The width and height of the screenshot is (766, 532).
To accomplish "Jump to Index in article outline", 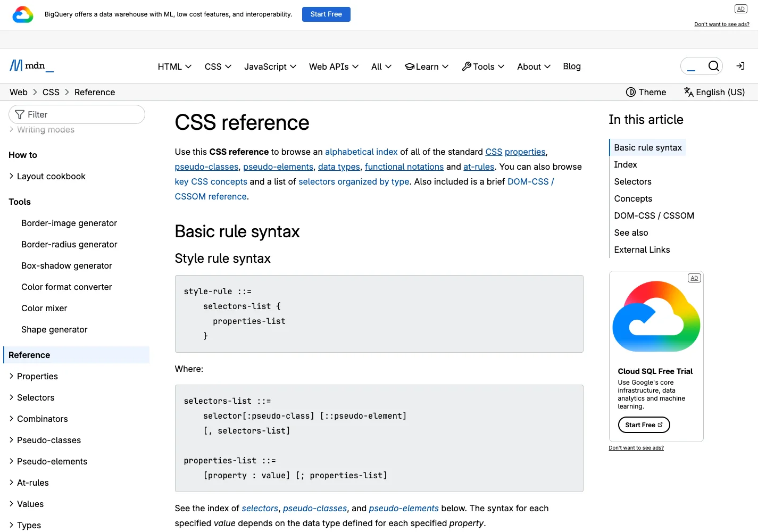I will pyautogui.click(x=626, y=164).
